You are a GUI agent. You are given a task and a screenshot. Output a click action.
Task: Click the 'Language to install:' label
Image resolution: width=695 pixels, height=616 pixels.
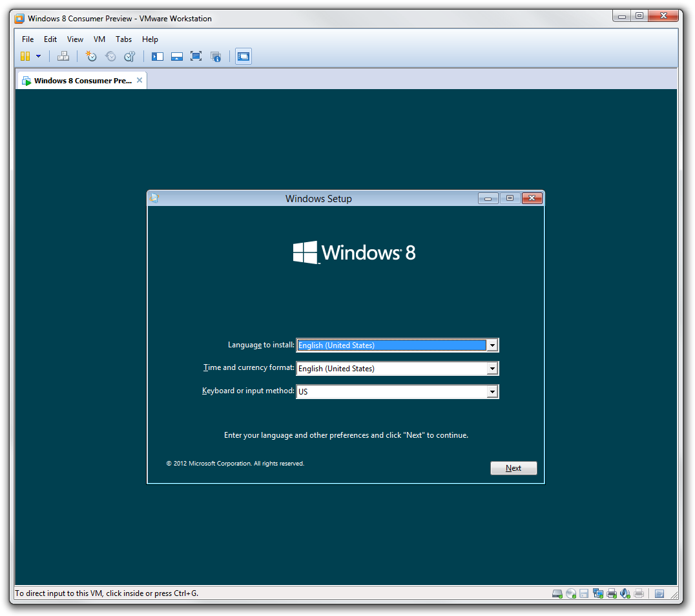click(x=261, y=345)
